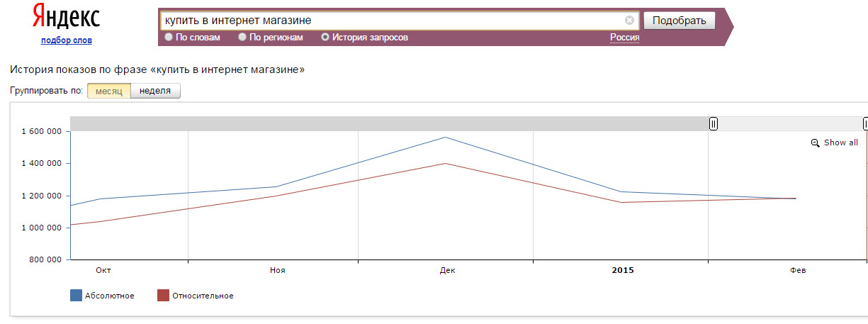Click the Подобрать button
868x324 pixels.
680,21
